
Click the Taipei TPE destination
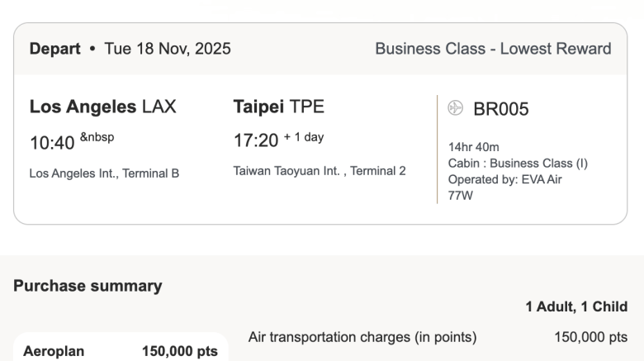tap(278, 107)
